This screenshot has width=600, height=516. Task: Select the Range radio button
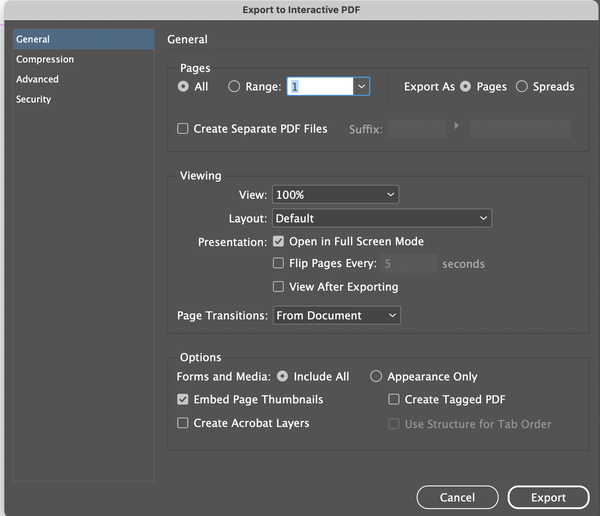[234, 87]
